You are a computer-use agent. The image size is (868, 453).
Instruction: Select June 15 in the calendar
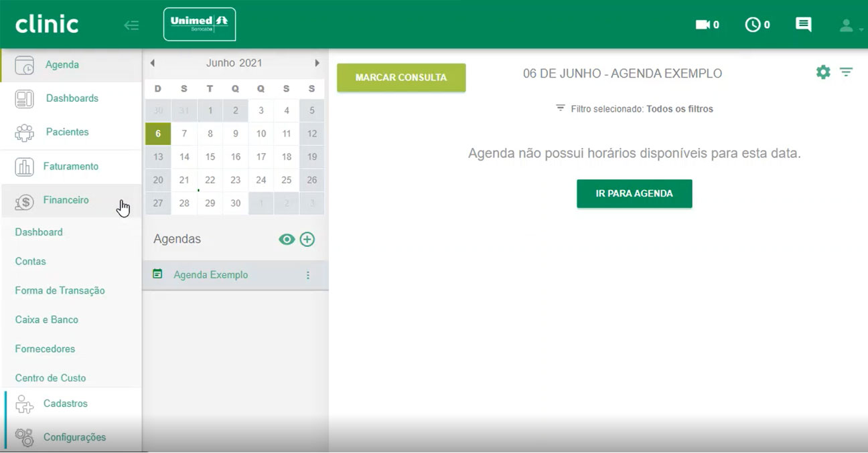tap(210, 157)
